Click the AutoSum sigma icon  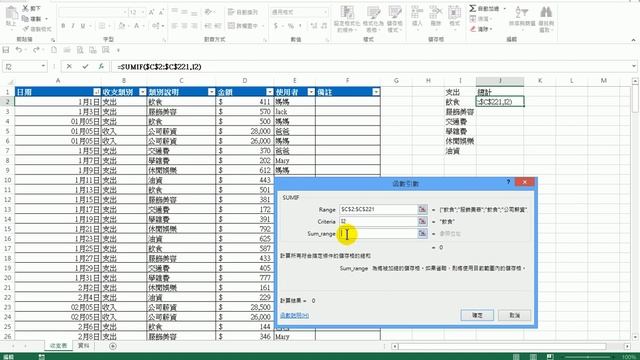[x=473, y=8]
